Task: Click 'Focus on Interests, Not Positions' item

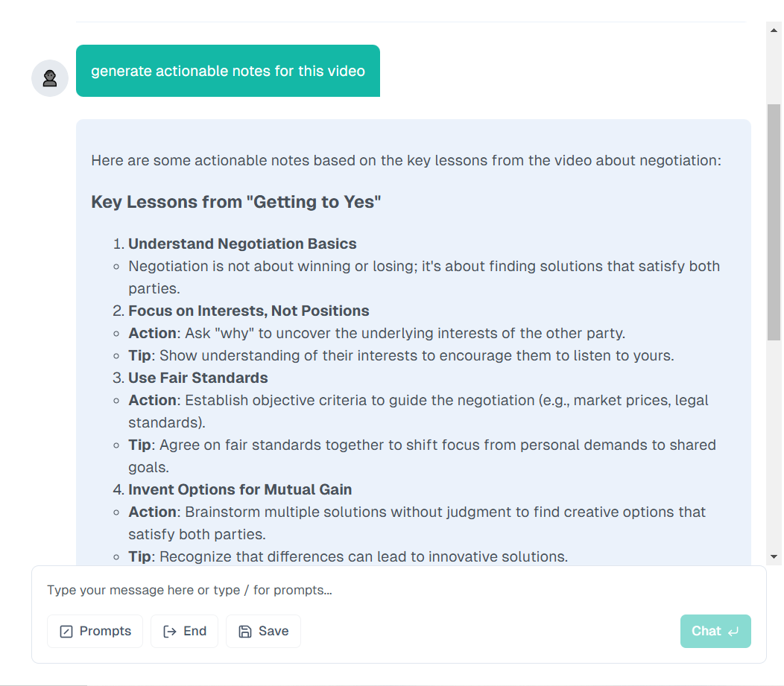Action: pyautogui.click(x=248, y=311)
